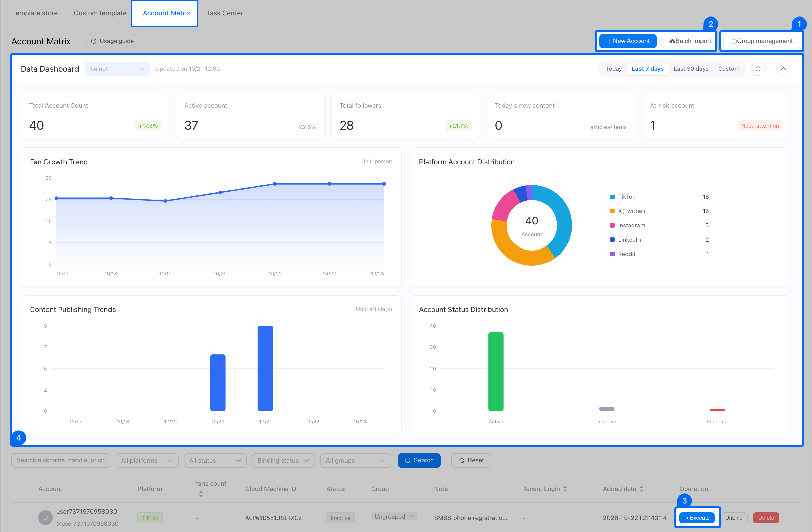
Task: Switch to the template store tab
Action: [x=35, y=13]
